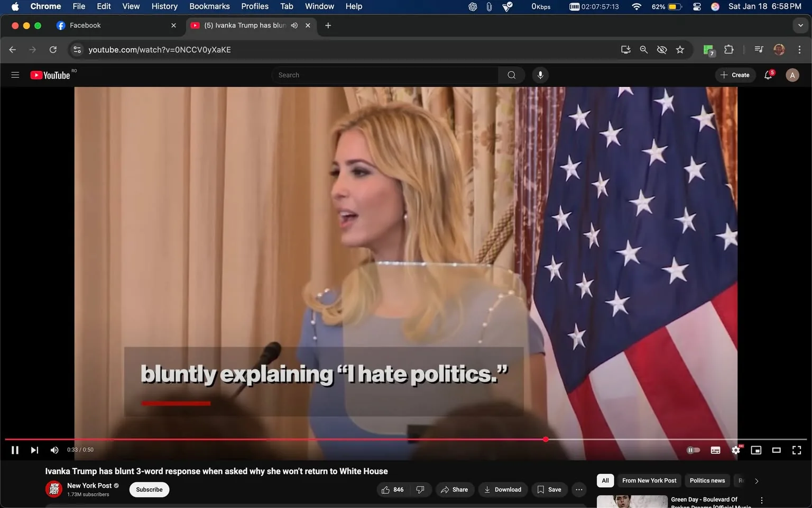Enter theater mode
This screenshot has width=812, height=508.
[x=776, y=450]
